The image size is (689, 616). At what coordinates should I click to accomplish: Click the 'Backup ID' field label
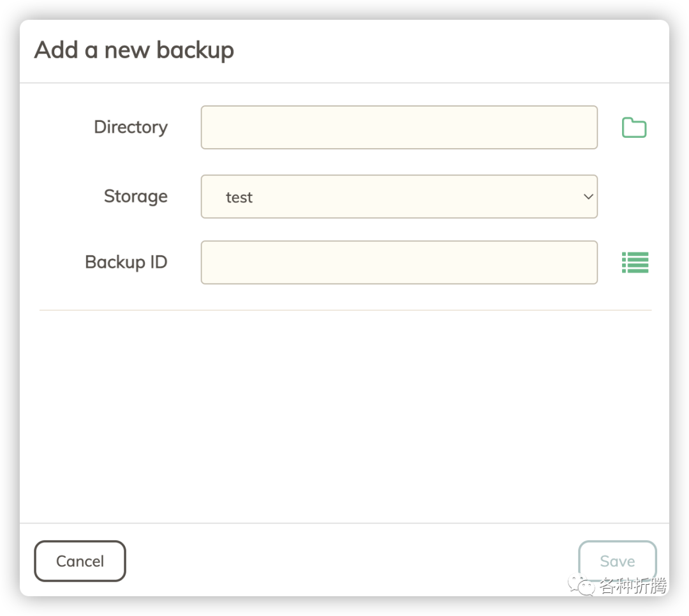(126, 262)
